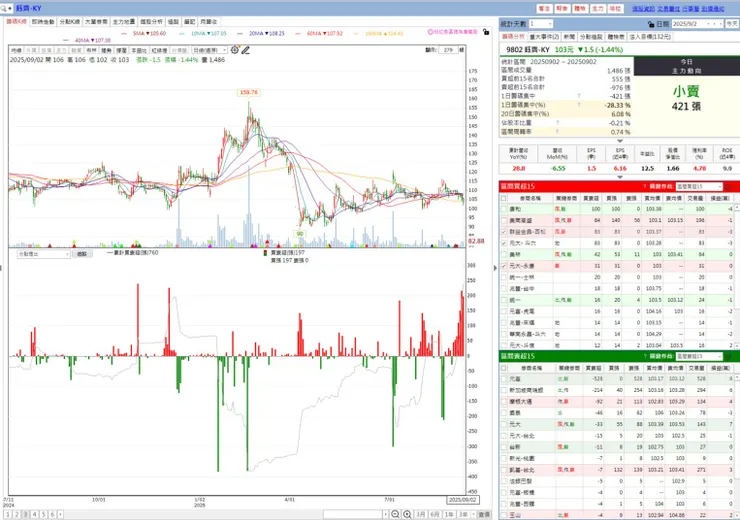Open dropdown in red 區間買超15 header

coord(699,186)
